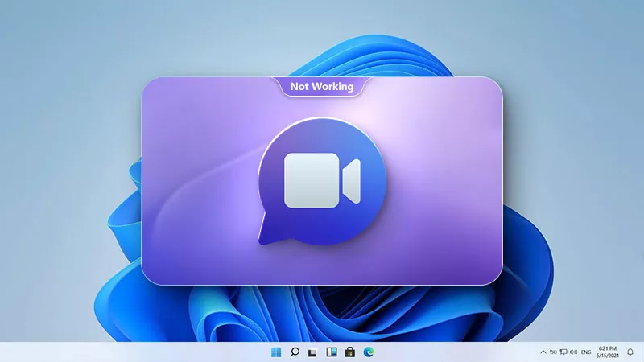Open the Windows Start menu
The image size is (644, 362).
pos(277,352)
